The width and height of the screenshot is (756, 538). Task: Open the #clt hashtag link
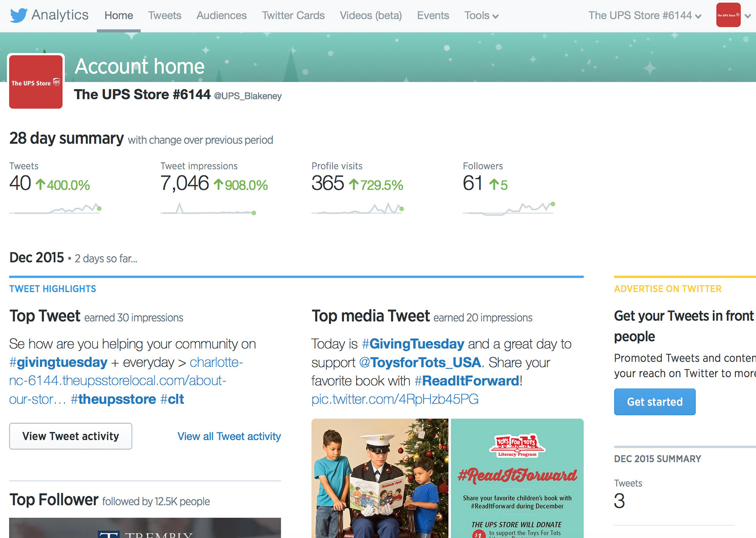(172, 399)
